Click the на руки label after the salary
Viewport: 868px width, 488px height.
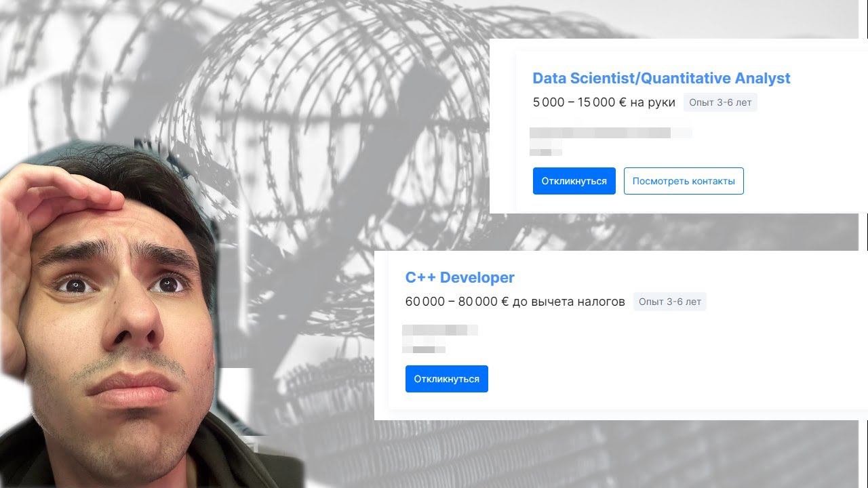[x=653, y=102]
